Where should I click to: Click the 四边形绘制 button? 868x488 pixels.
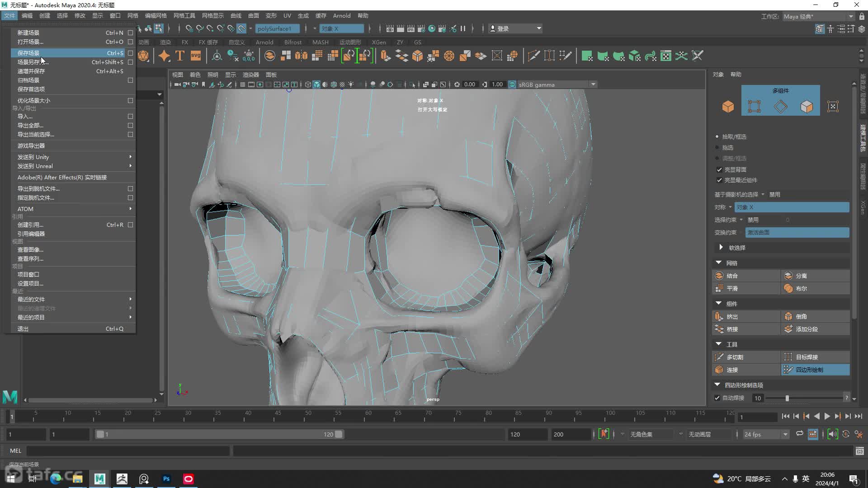point(816,370)
